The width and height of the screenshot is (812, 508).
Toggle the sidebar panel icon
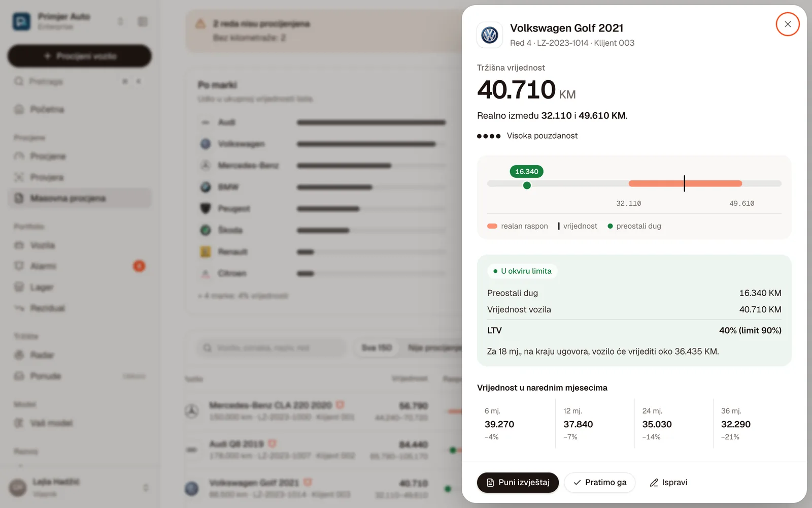click(x=143, y=21)
